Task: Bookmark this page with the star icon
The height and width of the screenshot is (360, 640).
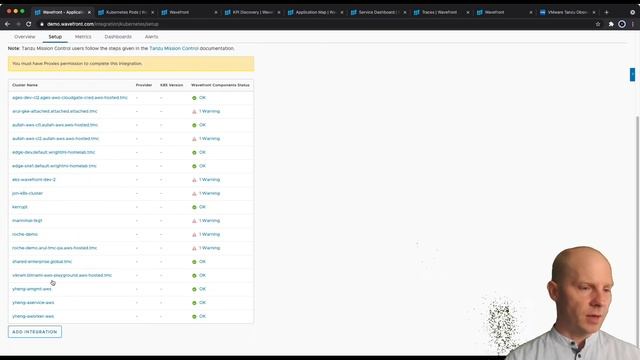Action: (598, 24)
